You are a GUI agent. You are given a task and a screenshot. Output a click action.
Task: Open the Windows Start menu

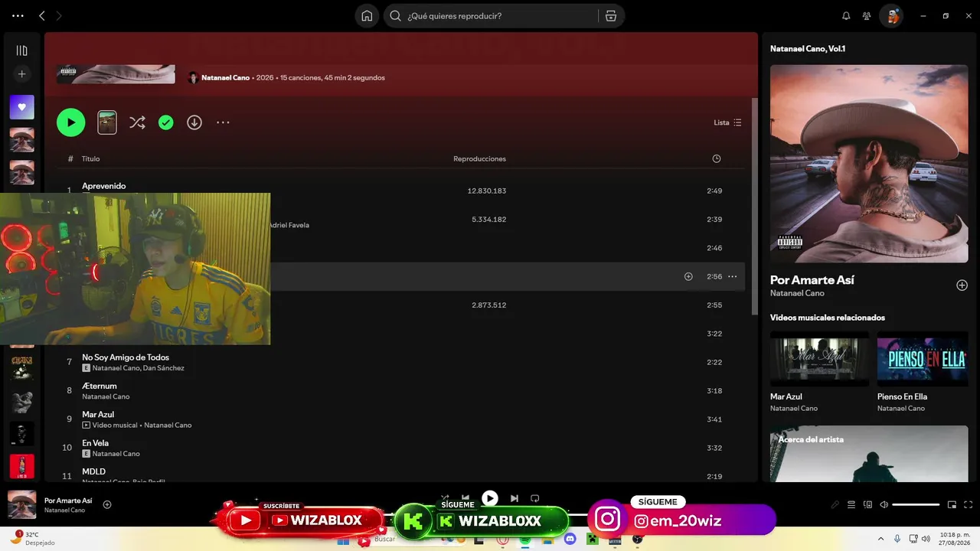343,540
